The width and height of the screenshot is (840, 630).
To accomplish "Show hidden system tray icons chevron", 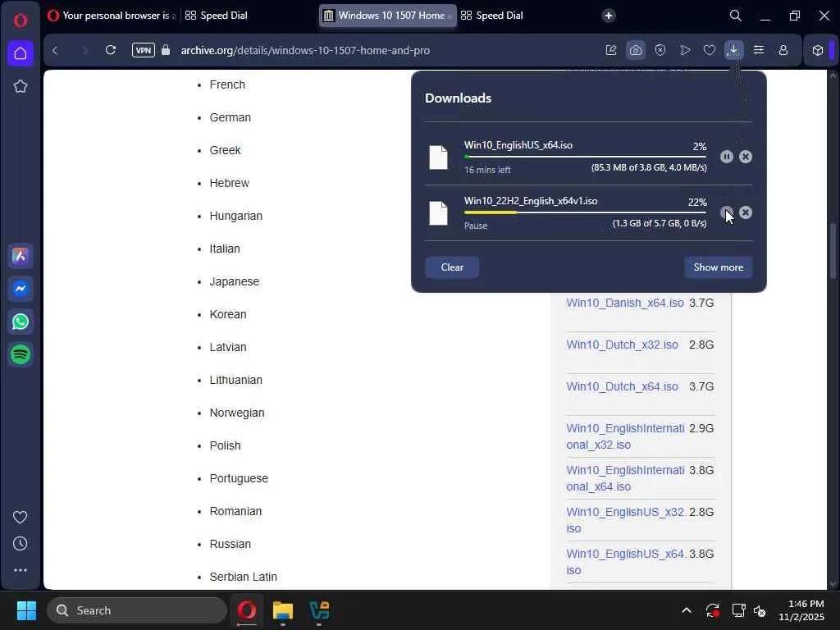I will [x=687, y=610].
